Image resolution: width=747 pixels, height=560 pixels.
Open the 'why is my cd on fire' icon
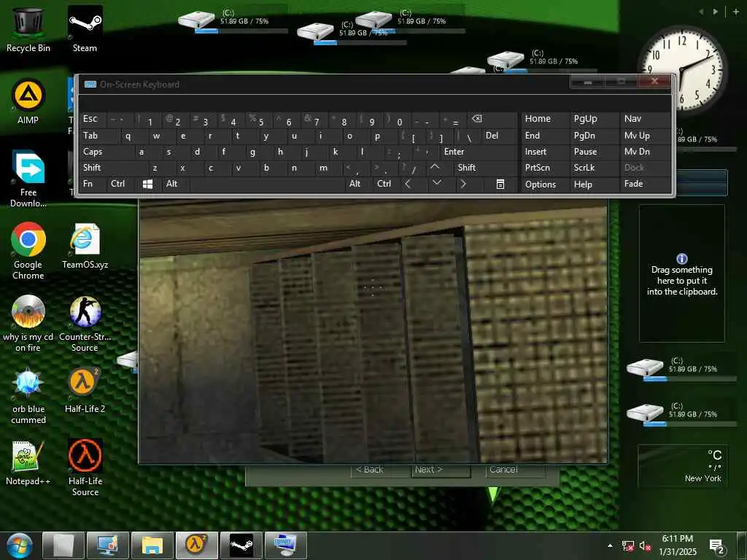(x=28, y=324)
